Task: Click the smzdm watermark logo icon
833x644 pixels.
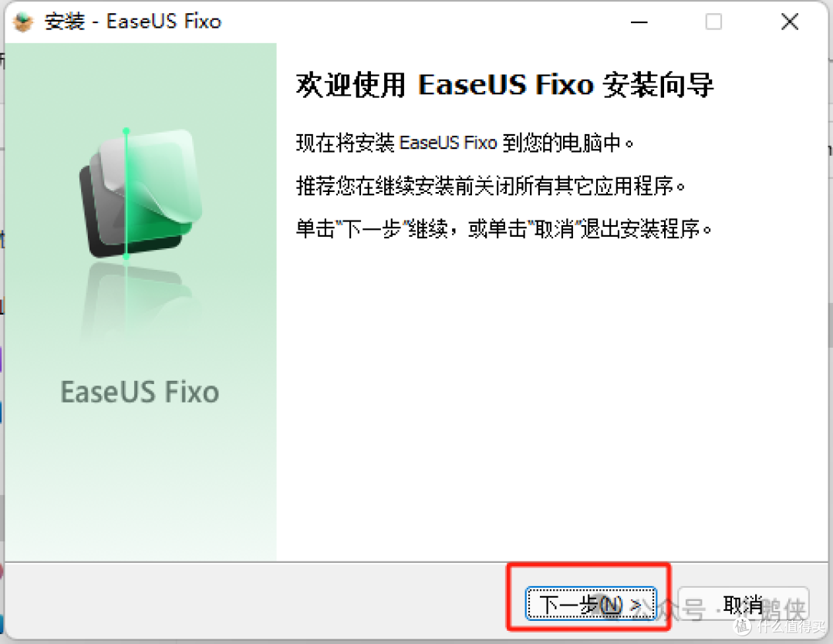Action: [x=742, y=627]
